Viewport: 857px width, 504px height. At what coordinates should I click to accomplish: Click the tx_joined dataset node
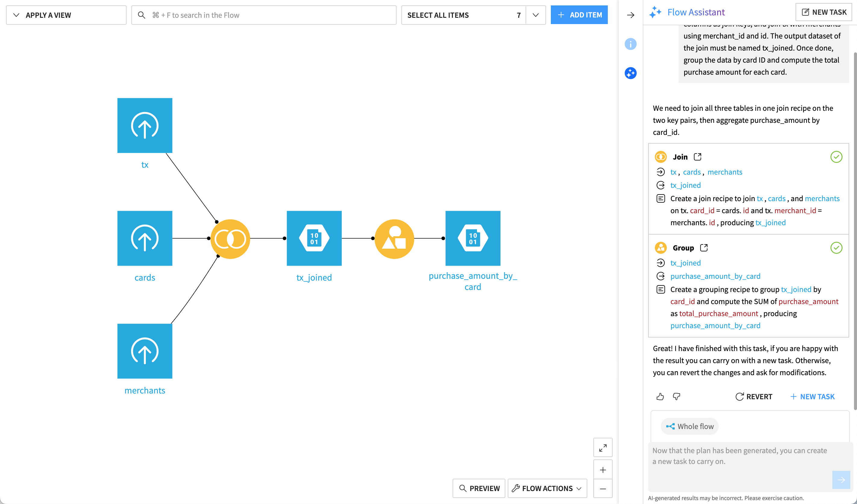pos(314,238)
